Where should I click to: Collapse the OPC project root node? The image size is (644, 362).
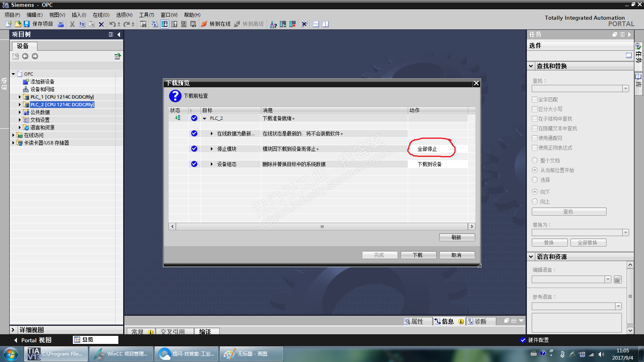coord(13,74)
